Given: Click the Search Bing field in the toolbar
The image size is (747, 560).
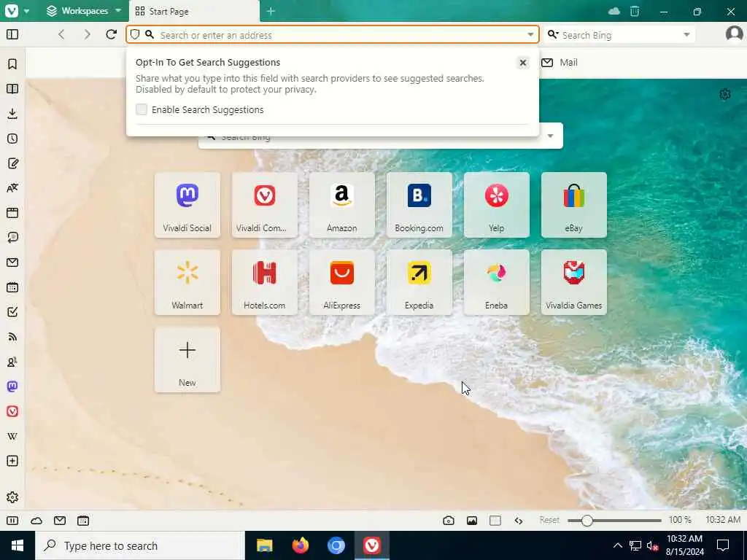Looking at the screenshot, I should [x=619, y=35].
